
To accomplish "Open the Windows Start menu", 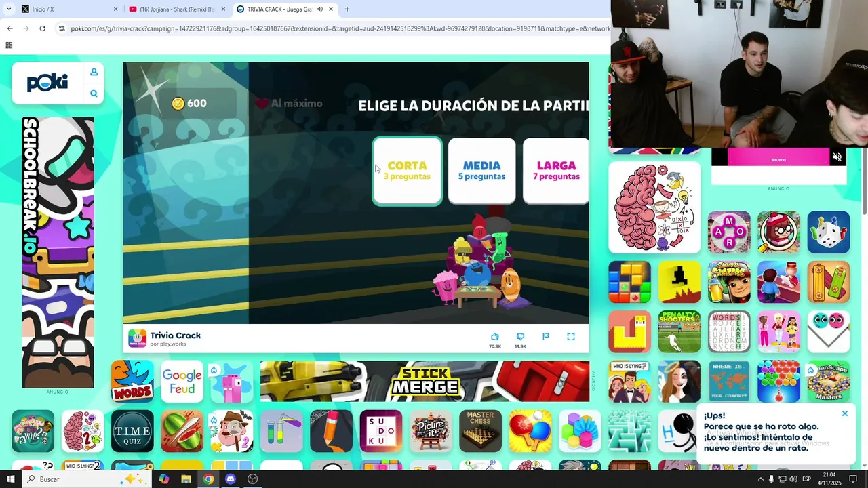I will pyautogui.click(x=10, y=479).
